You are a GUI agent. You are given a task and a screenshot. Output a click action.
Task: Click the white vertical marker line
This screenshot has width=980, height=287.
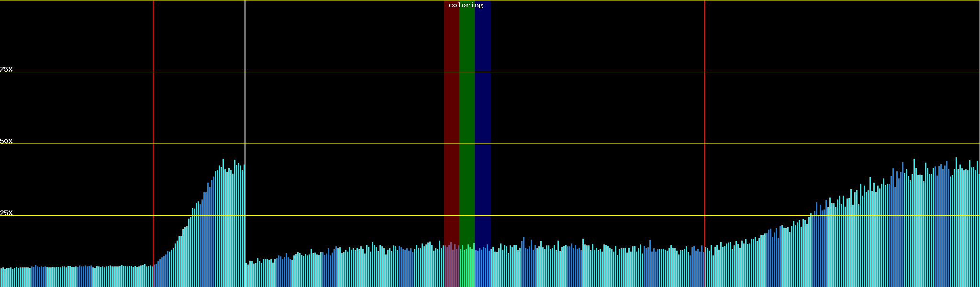coord(245,96)
